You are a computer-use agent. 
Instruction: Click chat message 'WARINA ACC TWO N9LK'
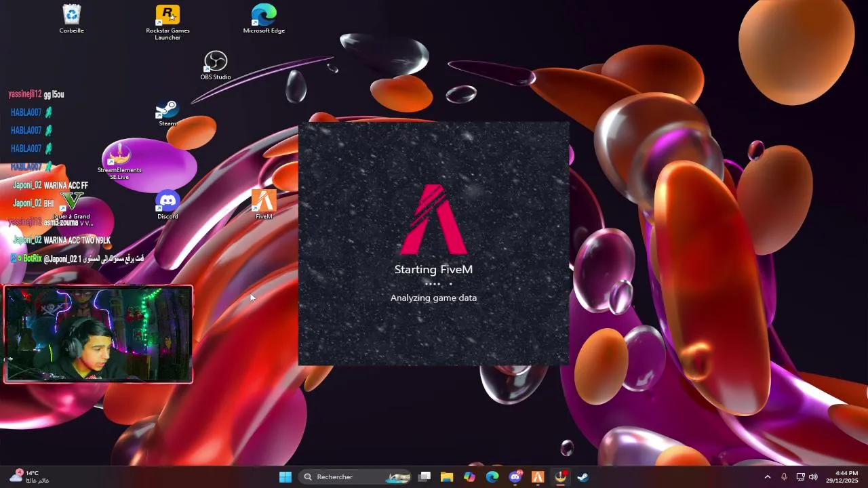77,240
